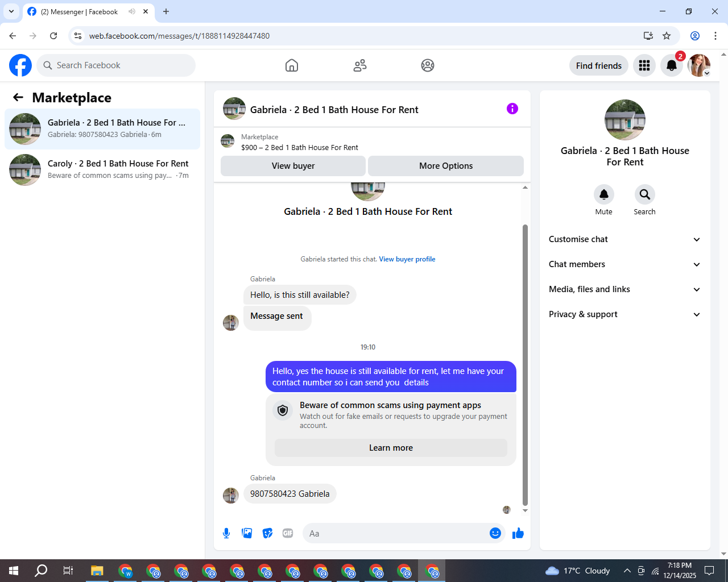The image size is (728, 582).
Task: Expand Customise chat section
Action: [624, 239]
